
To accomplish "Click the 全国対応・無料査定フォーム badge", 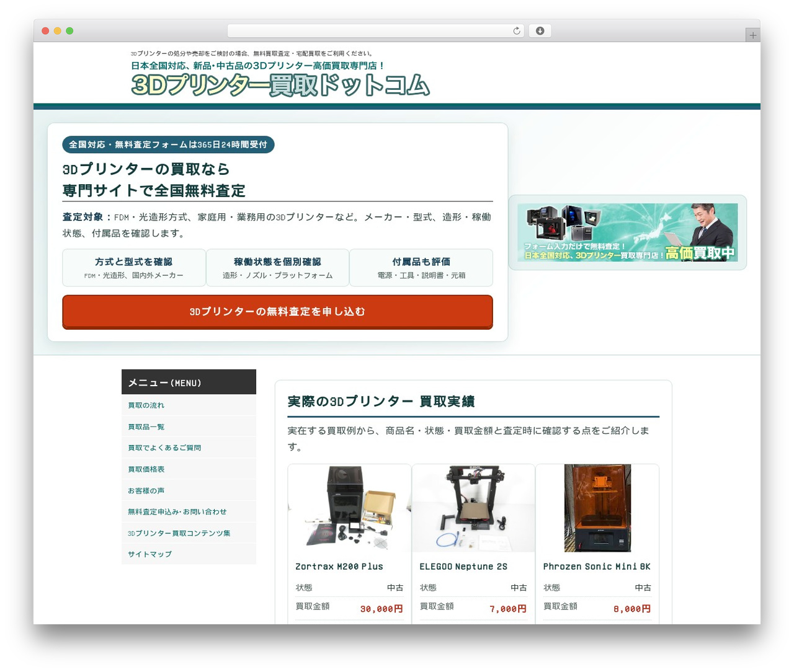I will (x=168, y=144).
